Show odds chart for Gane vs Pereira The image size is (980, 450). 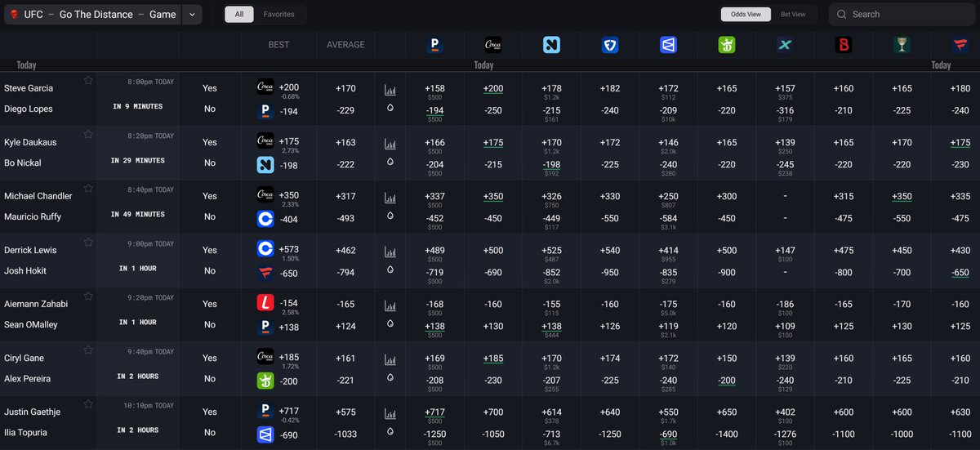(x=390, y=359)
